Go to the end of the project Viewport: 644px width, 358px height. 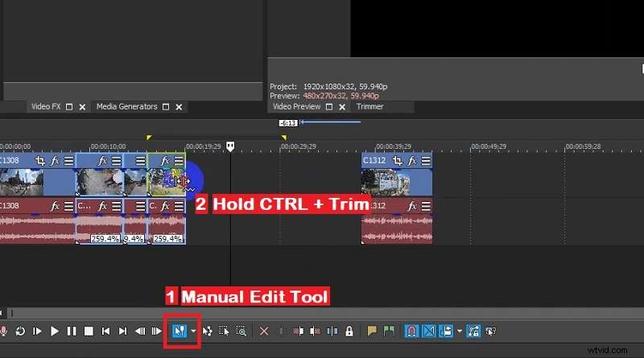pyautogui.click(x=122, y=331)
